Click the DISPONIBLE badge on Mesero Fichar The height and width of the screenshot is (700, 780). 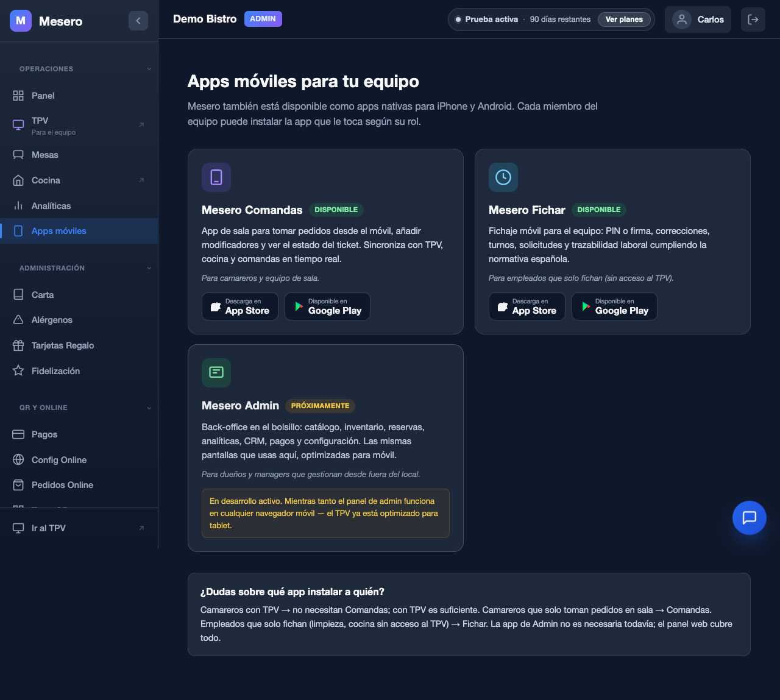click(599, 210)
